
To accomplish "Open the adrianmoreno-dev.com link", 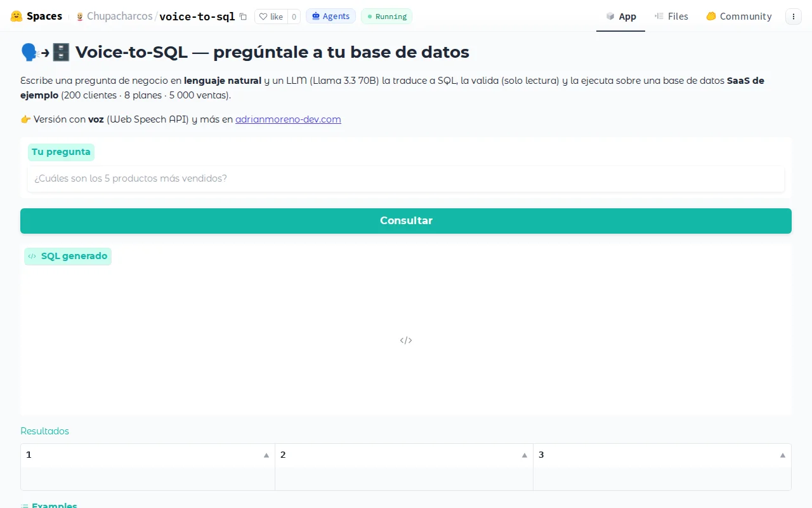I will [x=288, y=119].
